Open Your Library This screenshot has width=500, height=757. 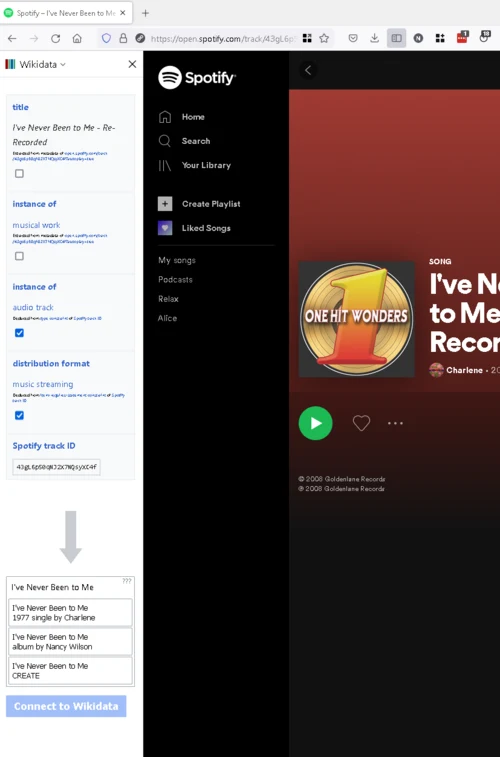(x=206, y=165)
